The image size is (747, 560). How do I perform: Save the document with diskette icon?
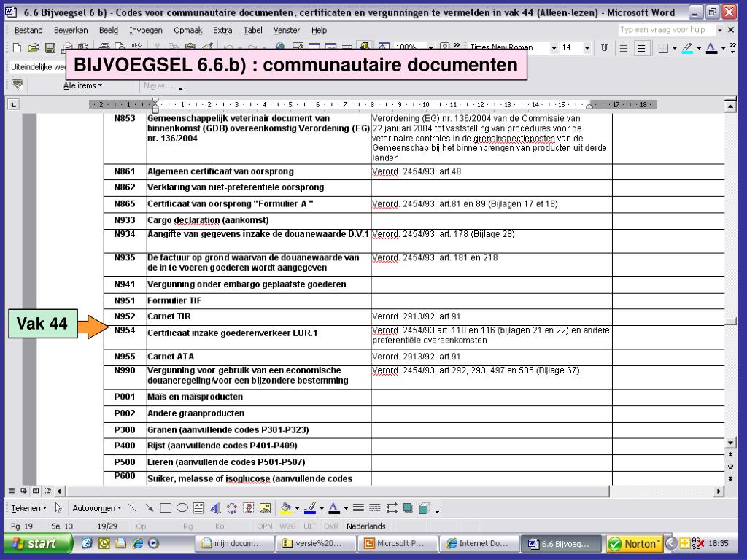point(50,47)
